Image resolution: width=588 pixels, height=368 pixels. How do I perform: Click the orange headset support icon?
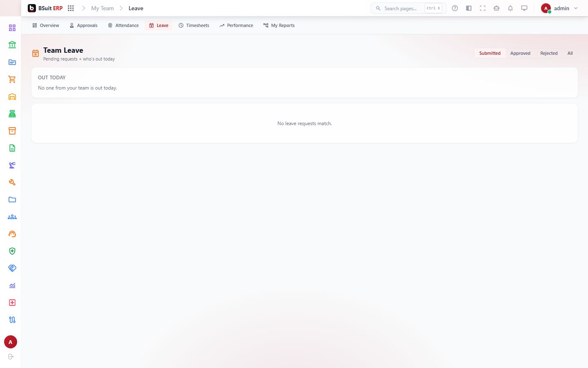pos(12,234)
